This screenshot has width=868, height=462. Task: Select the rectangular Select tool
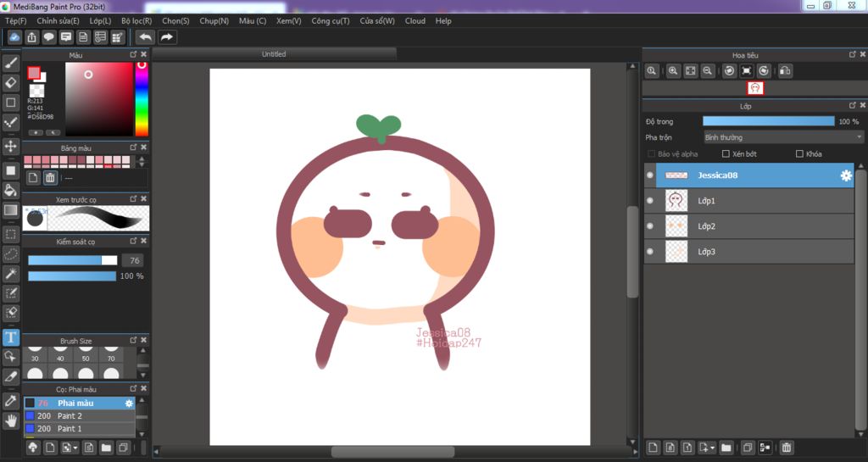pos(10,234)
